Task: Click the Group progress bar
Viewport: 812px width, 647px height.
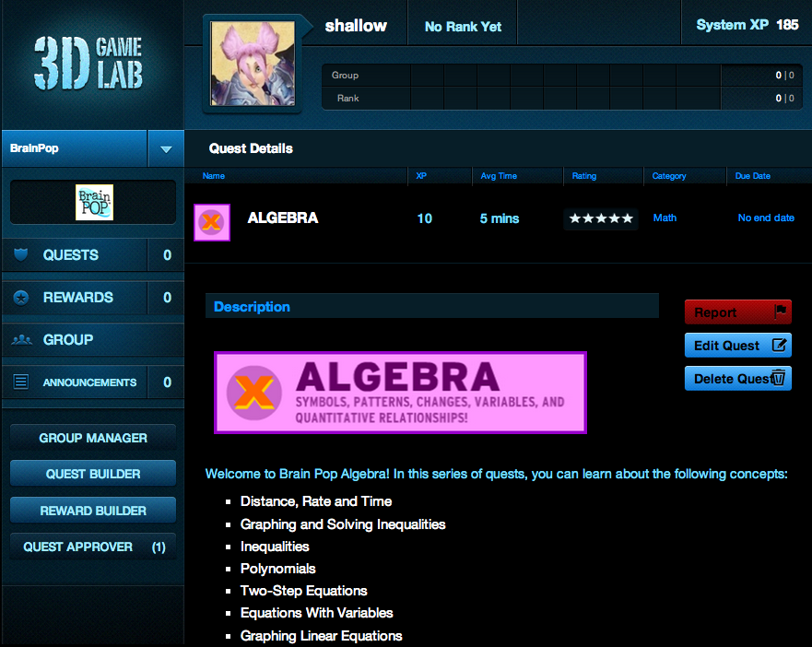Action: click(x=562, y=76)
